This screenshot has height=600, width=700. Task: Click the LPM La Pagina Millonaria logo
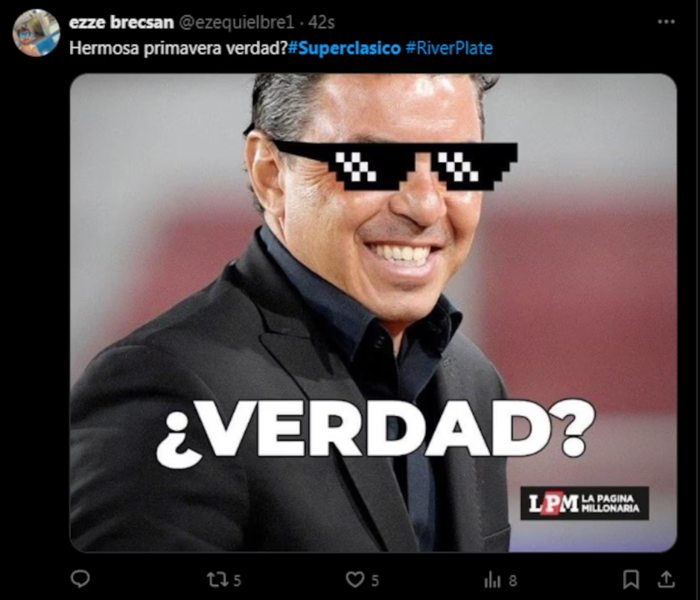(x=584, y=503)
